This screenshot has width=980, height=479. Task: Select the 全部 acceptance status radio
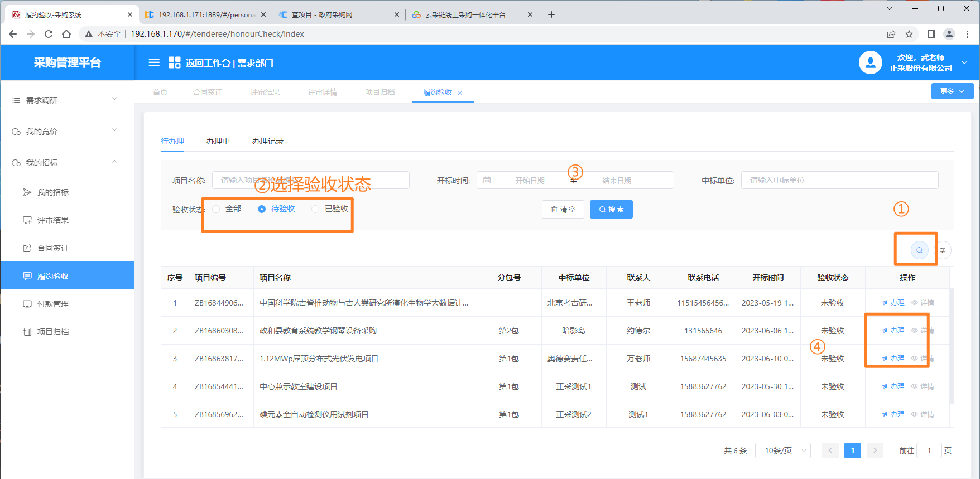[217, 209]
